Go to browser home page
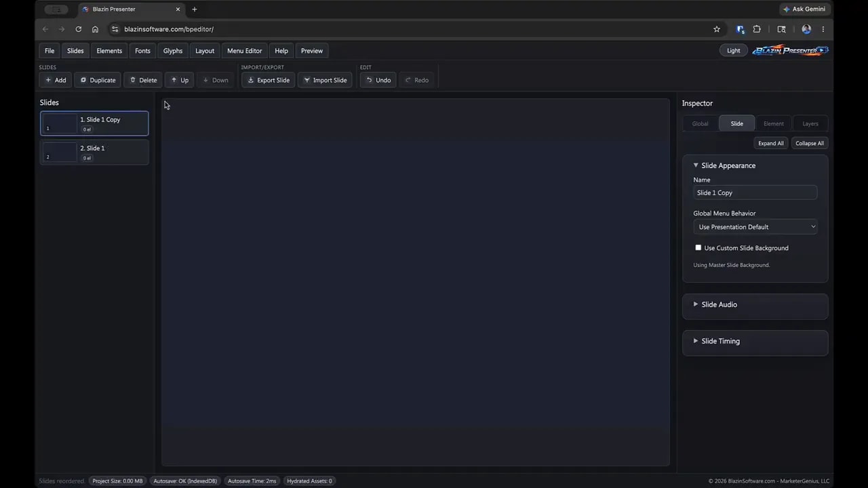 (x=95, y=29)
